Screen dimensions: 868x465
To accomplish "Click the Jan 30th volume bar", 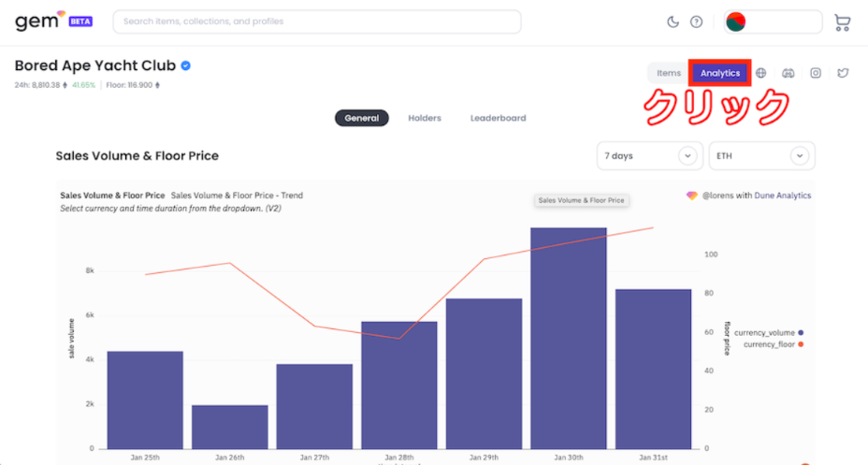I will pyautogui.click(x=569, y=339).
